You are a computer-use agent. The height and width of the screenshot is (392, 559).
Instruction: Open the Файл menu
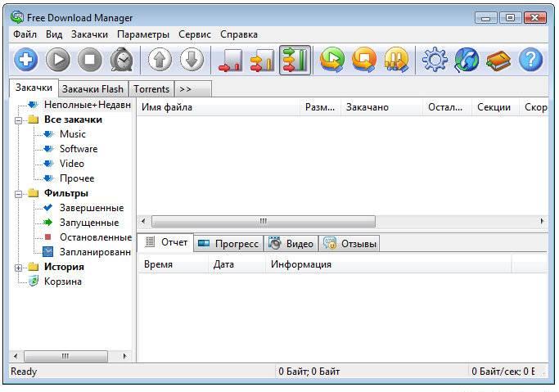pos(25,34)
